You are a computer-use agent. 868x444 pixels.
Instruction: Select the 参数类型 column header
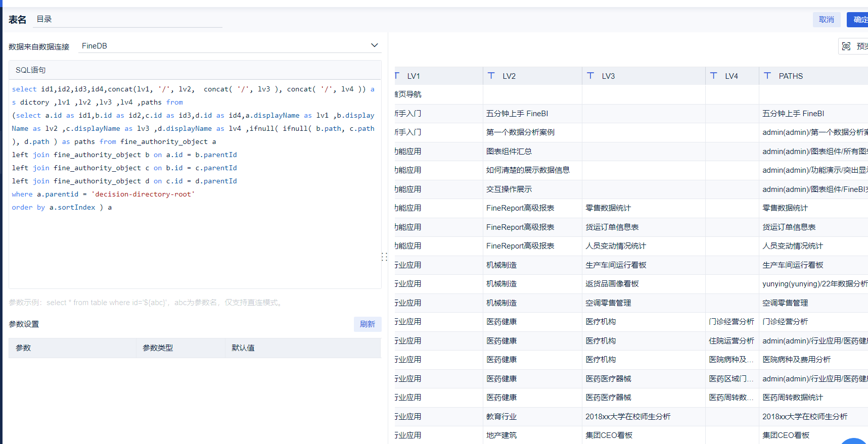(x=180, y=348)
